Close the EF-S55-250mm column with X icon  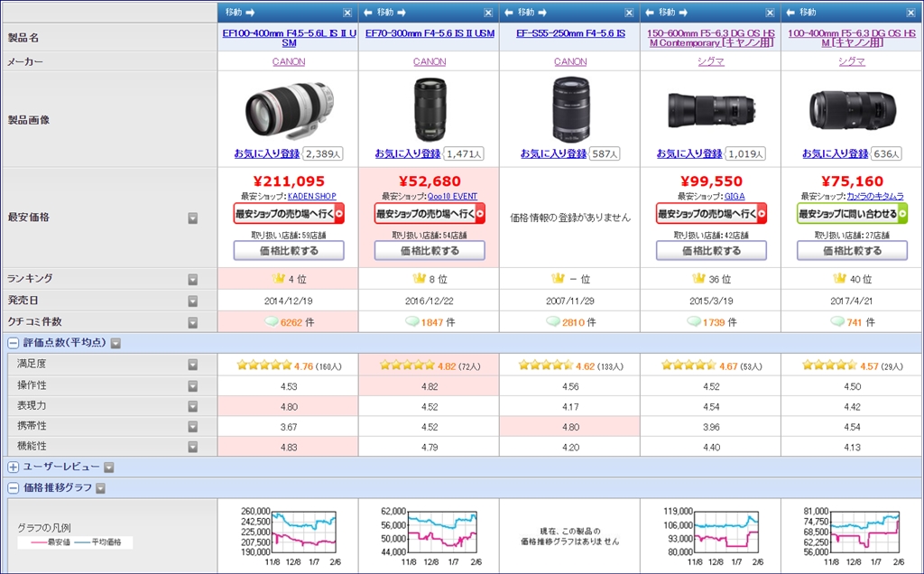coord(629,13)
